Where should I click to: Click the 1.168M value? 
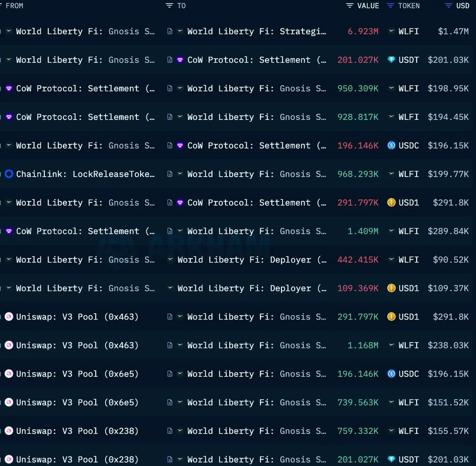point(363,345)
